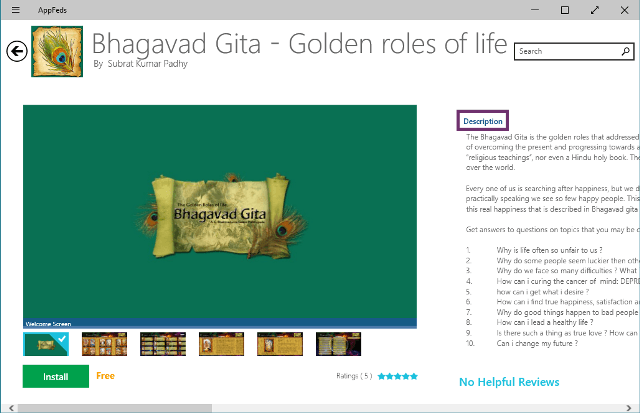Image resolution: width=640 pixels, height=413 pixels.
Task: Click the 'Free' price label
Action: [105, 375]
